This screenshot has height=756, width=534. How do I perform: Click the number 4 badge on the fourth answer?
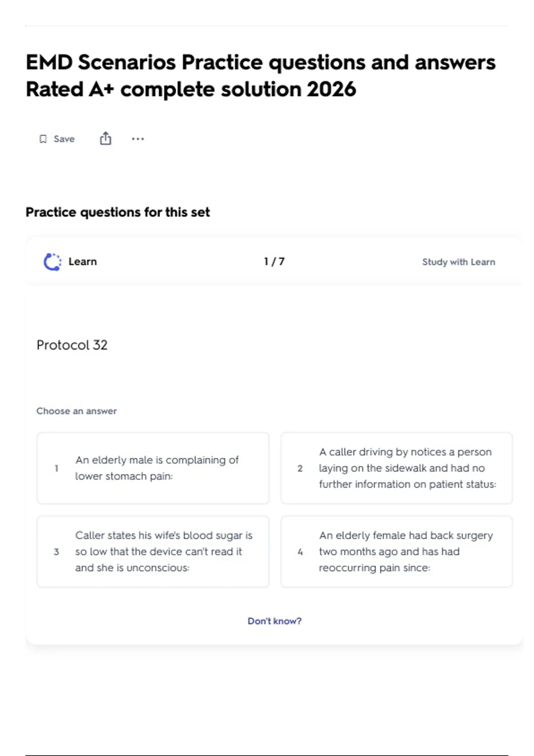[300, 552]
